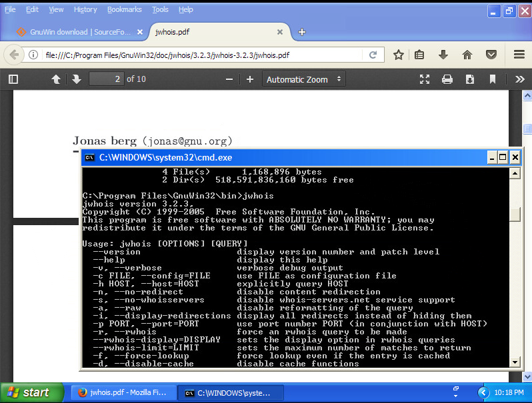Zoom out of the PDF document

(229, 79)
